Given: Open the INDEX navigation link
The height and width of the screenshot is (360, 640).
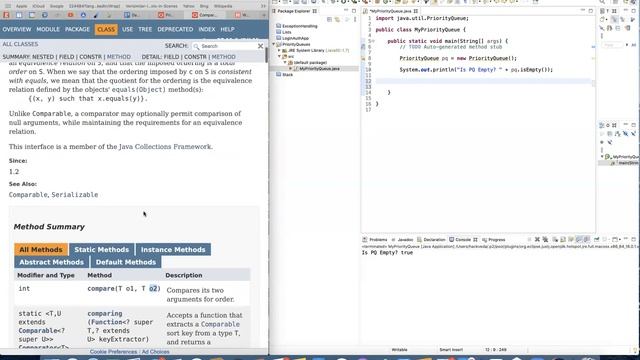Looking at the screenshot, I should pyautogui.click(x=207, y=29).
